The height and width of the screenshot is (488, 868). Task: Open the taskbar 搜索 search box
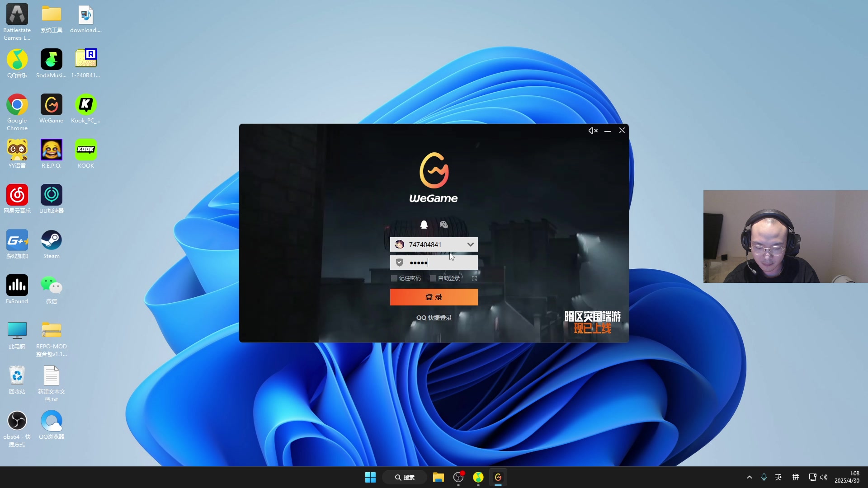click(x=405, y=477)
